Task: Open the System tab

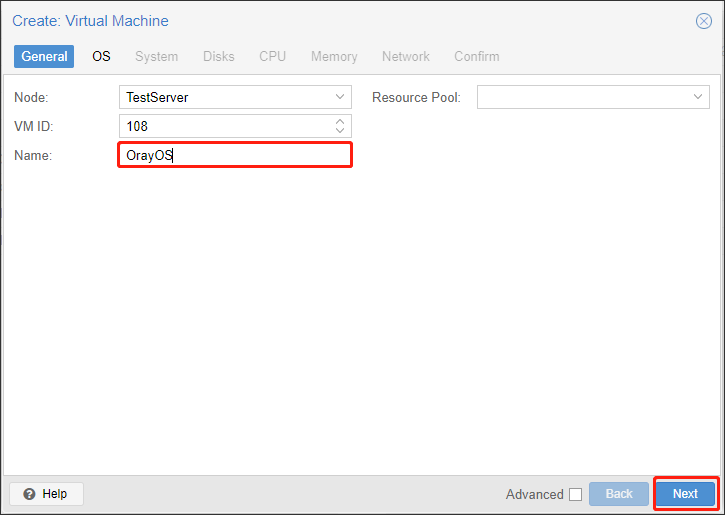Action: [x=156, y=56]
